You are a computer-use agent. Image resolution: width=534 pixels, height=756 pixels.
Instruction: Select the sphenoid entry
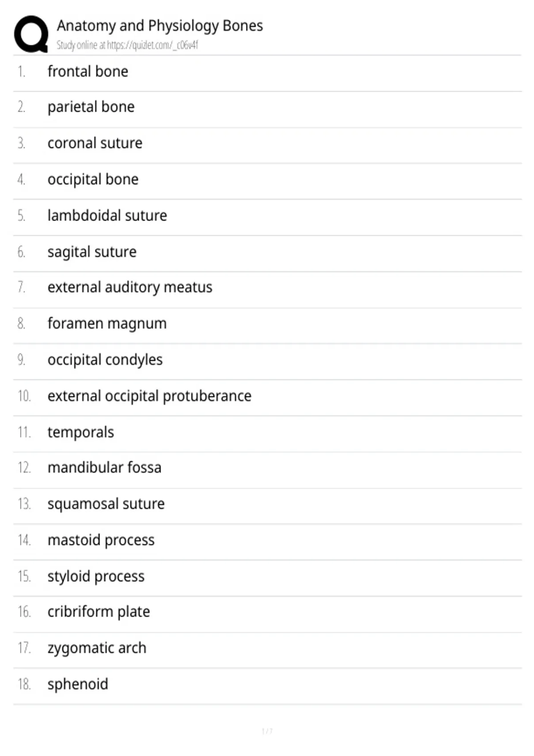pyautogui.click(x=78, y=684)
